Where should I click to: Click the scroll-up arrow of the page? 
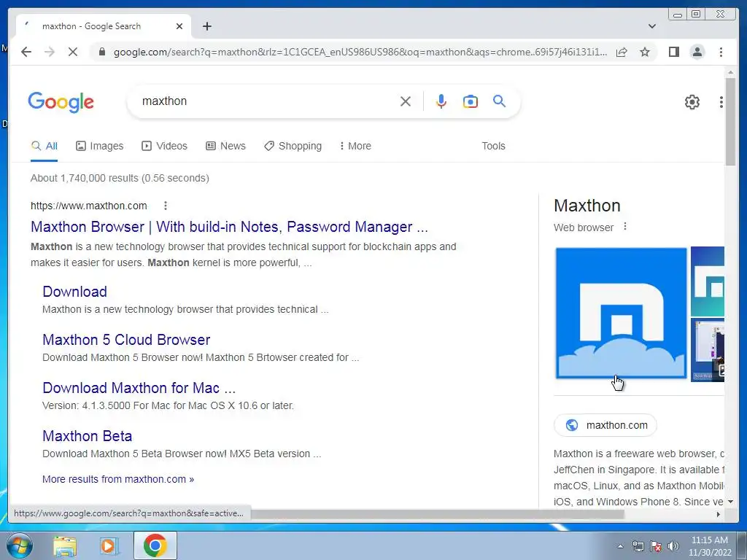point(730,72)
